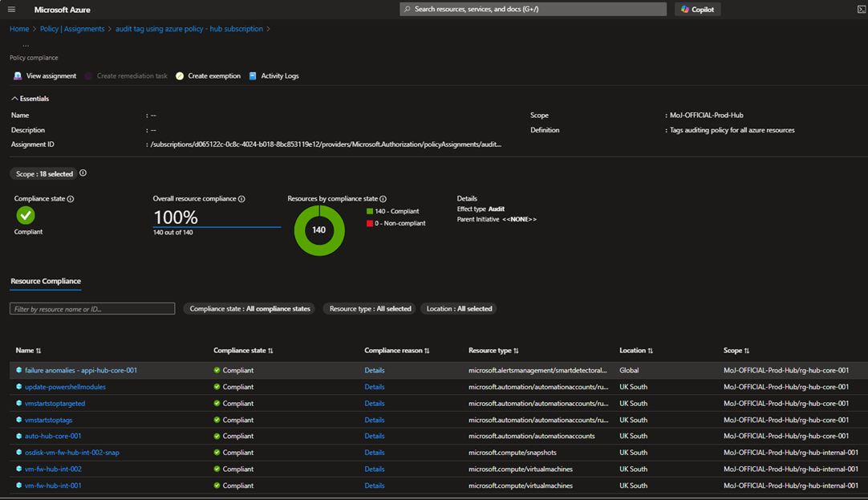Open Compliance state filter dropdown
Image resolution: width=868 pixels, height=500 pixels.
[249, 309]
